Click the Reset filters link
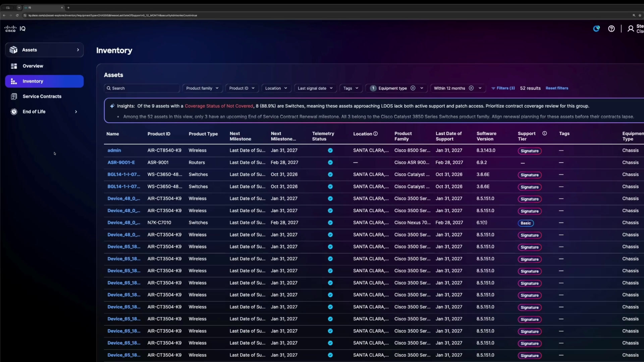The width and height of the screenshot is (644, 362). [x=557, y=88]
